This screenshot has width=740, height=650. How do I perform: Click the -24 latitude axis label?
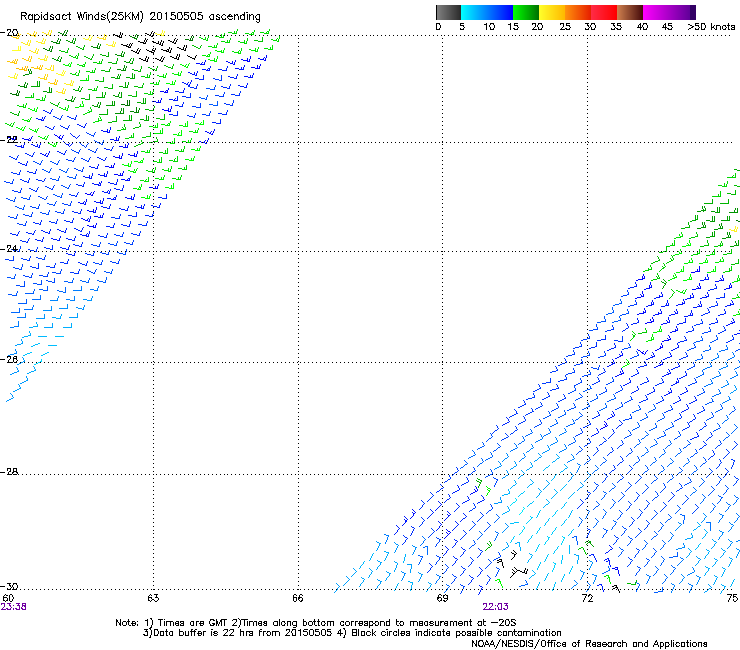click(x=9, y=248)
